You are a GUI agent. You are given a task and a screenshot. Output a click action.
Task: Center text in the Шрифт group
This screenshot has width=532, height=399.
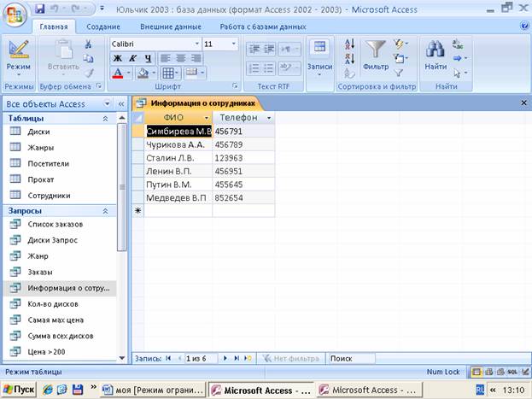(x=180, y=58)
